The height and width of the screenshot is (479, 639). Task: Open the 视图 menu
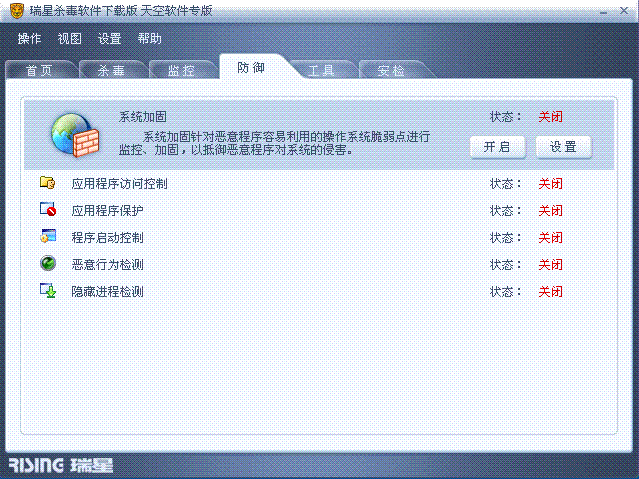[x=70, y=39]
